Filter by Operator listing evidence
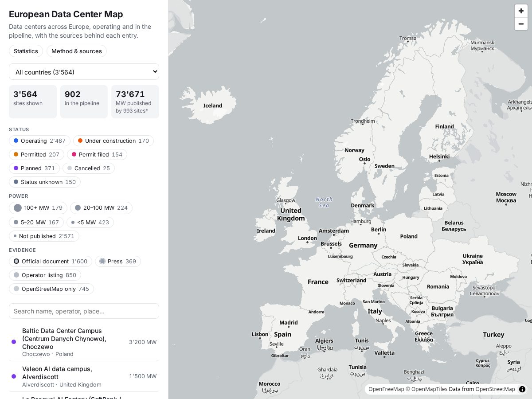The height and width of the screenshot is (399, 532). (x=45, y=275)
